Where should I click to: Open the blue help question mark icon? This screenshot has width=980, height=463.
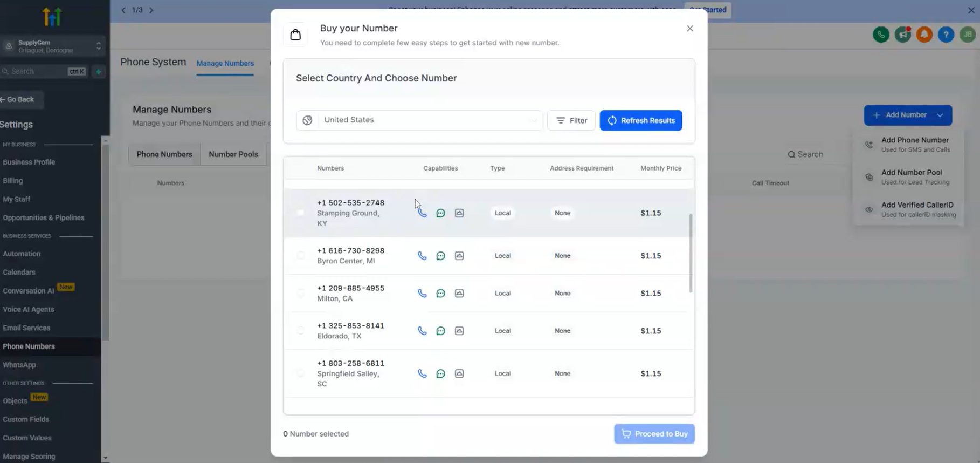tap(946, 35)
